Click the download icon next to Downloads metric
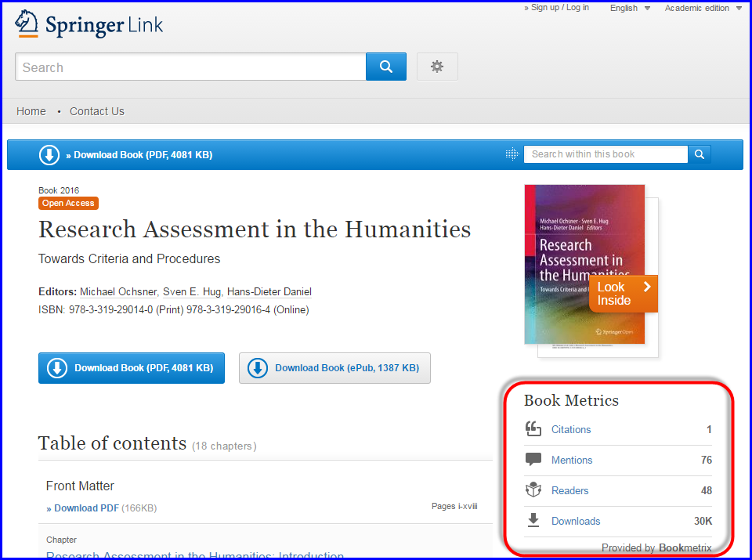Viewport: 752px width, 560px height. pyautogui.click(x=533, y=521)
